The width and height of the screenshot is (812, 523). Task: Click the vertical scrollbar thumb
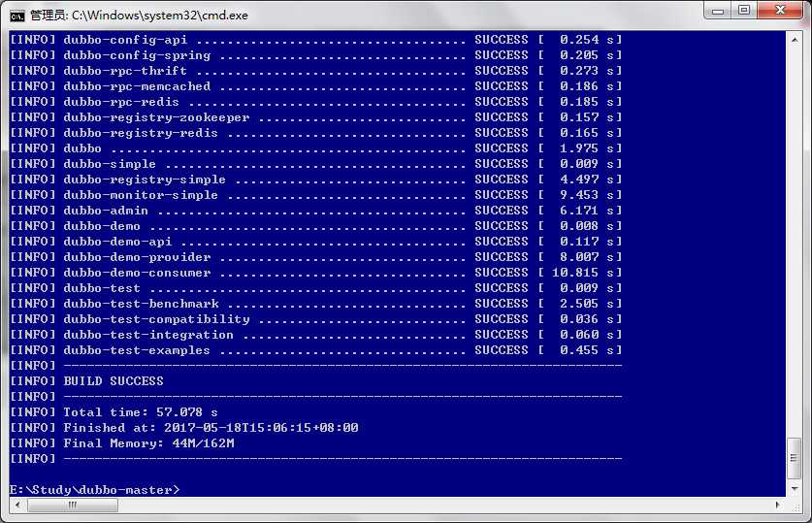[794, 458]
